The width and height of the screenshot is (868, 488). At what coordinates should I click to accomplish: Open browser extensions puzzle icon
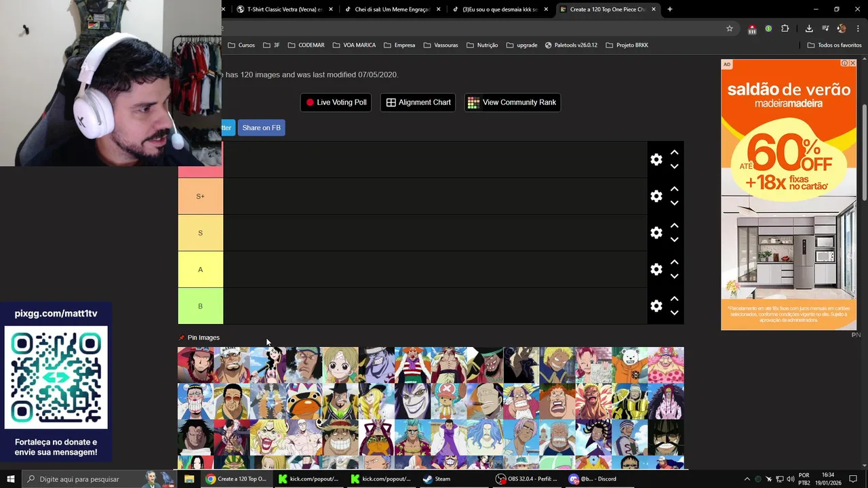[x=785, y=28]
